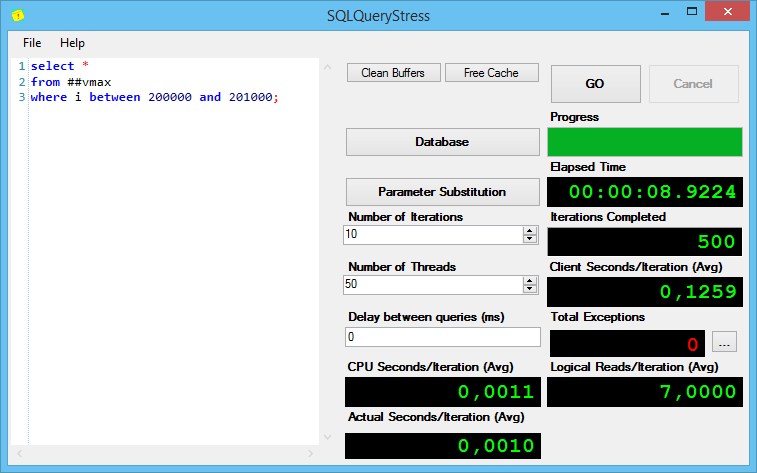
Task: Click the 'between' keyword in line 3
Action: click(115, 97)
